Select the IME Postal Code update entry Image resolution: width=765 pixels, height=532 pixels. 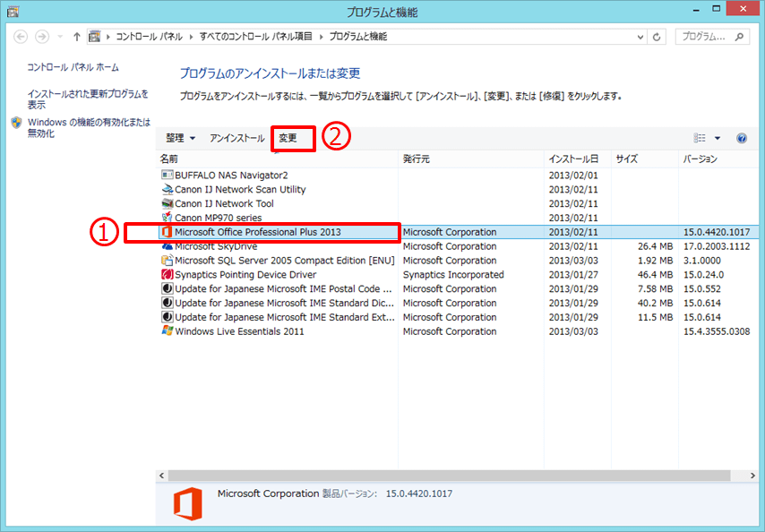[283, 288]
